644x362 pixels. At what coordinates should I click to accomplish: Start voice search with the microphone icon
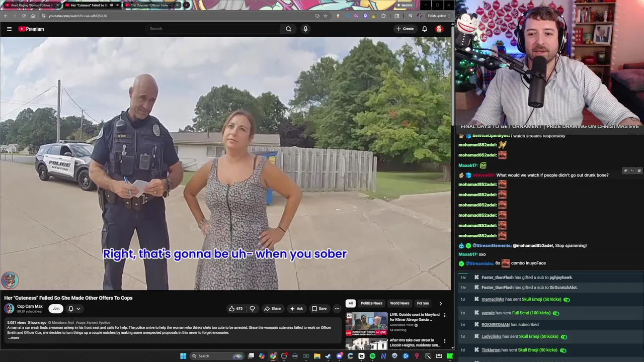pyautogui.click(x=305, y=29)
